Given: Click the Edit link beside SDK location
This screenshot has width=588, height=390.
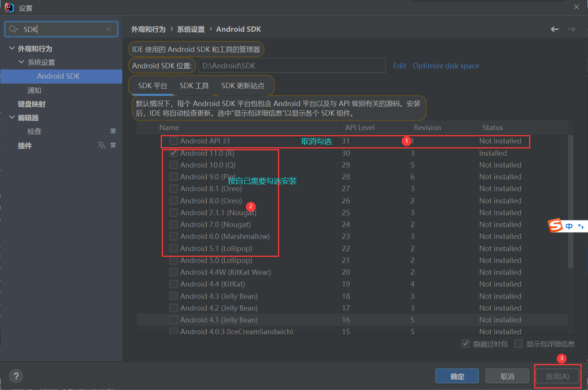Looking at the screenshot, I should coord(399,66).
